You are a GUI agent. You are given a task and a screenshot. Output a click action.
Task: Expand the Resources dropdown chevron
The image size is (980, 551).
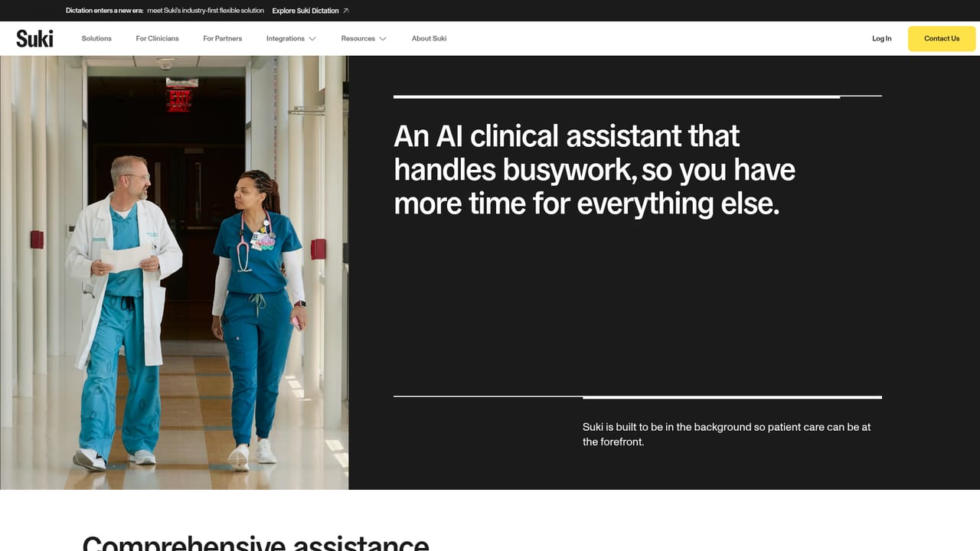pos(383,38)
